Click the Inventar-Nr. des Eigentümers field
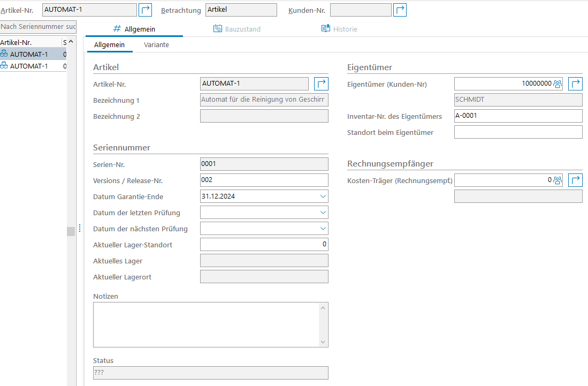This screenshot has width=588, height=386. pos(517,116)
